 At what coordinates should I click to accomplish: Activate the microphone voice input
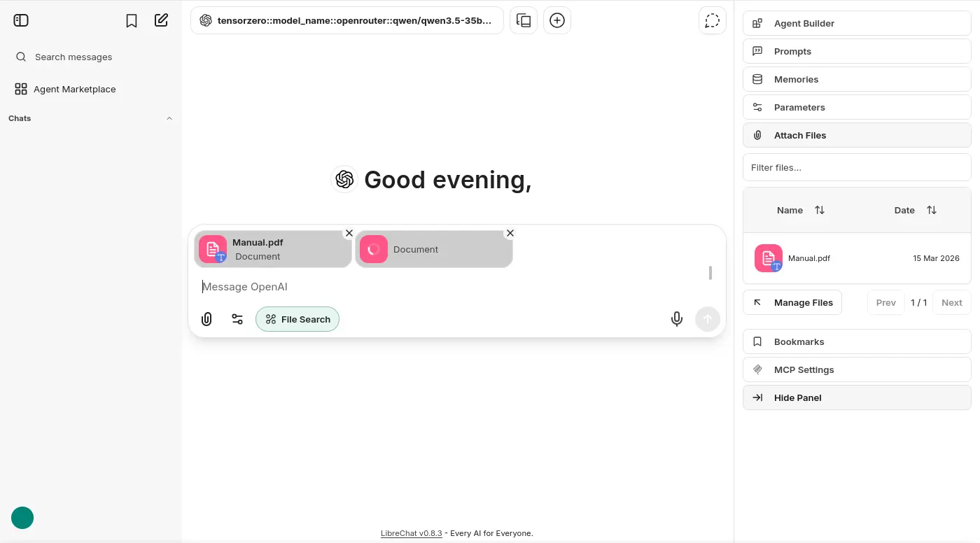click(676, 319)
